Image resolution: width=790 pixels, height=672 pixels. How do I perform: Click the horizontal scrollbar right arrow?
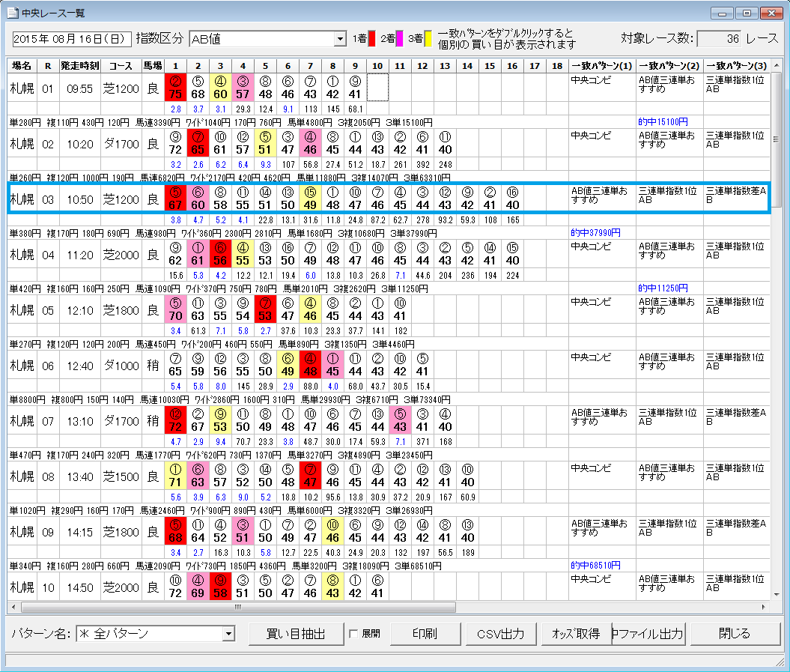764,607
